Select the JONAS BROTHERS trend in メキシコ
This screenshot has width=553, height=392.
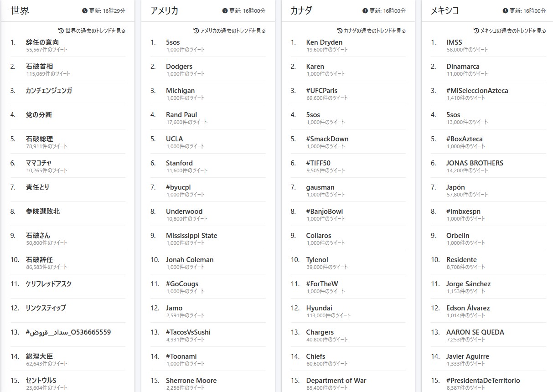[x=475, y=163]
